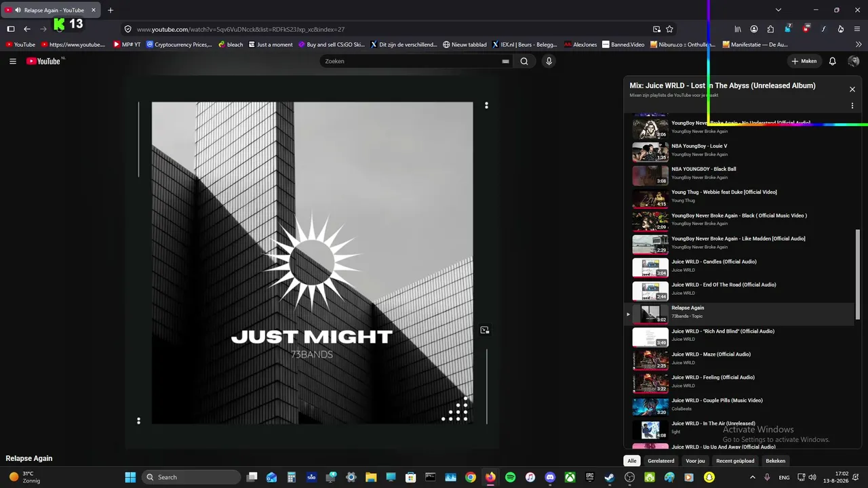Click the address bar URL
The width and height of the screenshot is (868, 488).
pyautogui.click(x=241, y=29)
